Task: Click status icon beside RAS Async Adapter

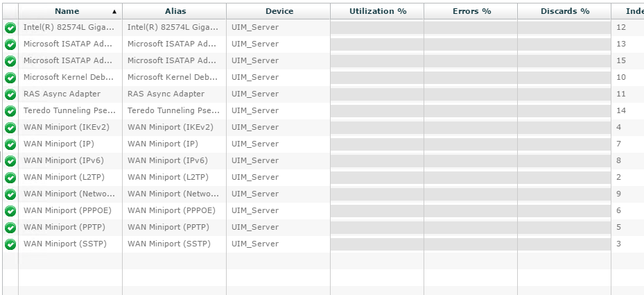Action: click(x=10, y=94)
